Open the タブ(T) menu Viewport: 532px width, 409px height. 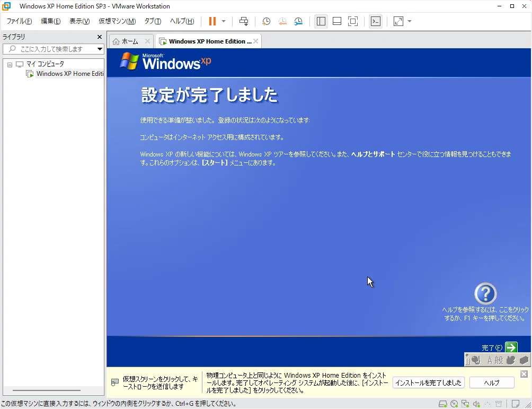(153, 21)
